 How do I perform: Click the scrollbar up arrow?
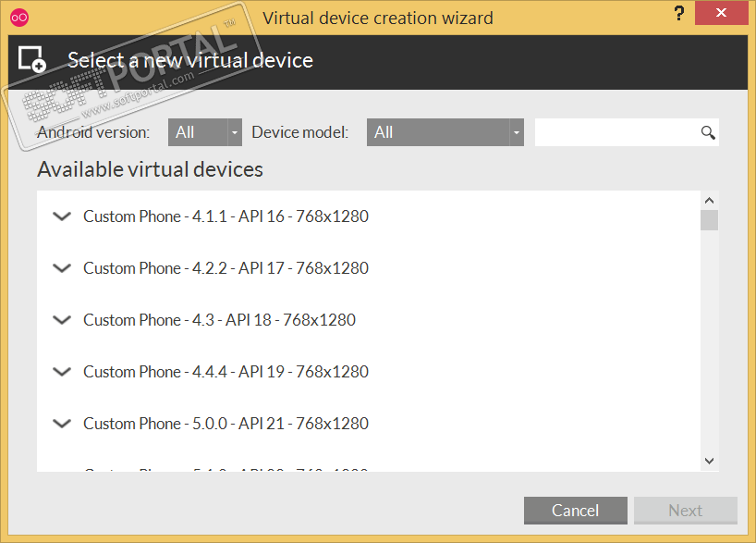[709, 201]
